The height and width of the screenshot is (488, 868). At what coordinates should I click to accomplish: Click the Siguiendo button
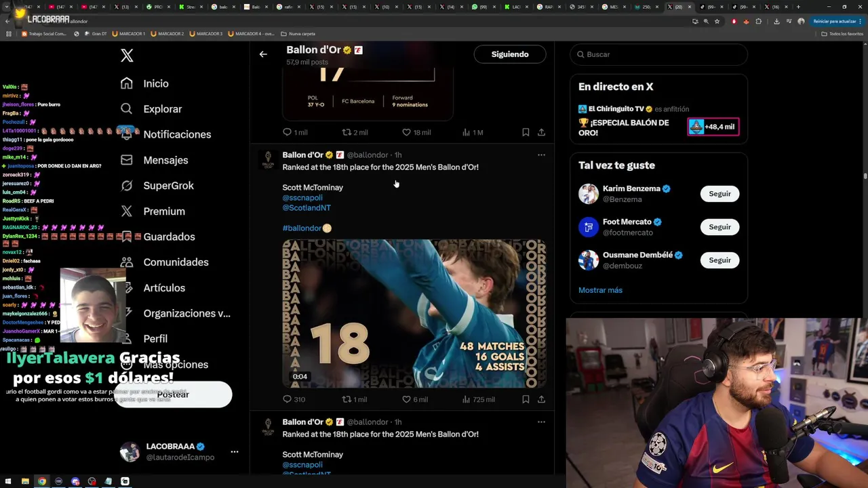click(x=510, y=54)
